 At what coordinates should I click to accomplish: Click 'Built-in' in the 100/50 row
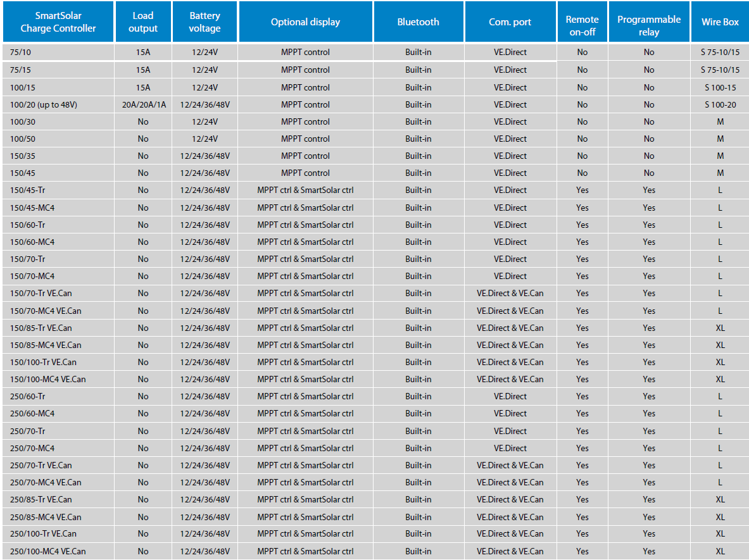(x=418, y=139)
